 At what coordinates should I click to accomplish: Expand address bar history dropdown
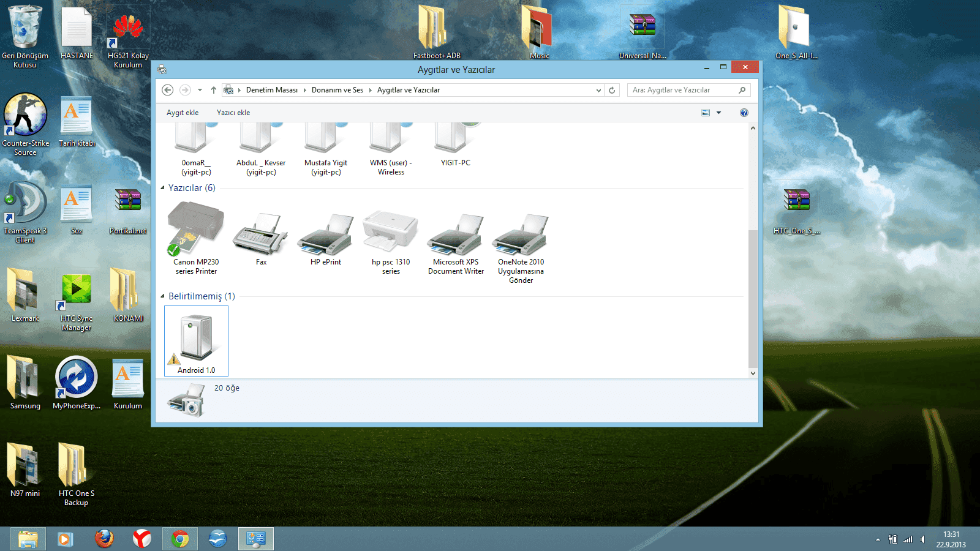[x=598, y=90]
